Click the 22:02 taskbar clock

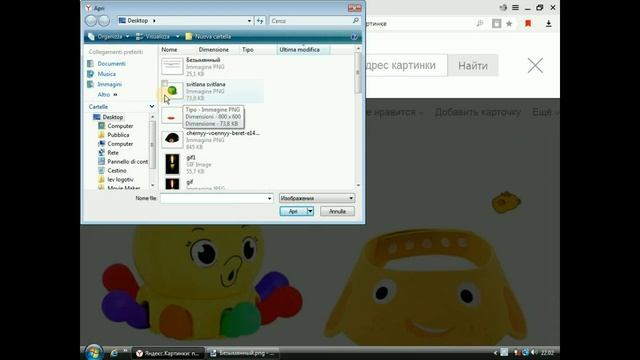(547, 353)
